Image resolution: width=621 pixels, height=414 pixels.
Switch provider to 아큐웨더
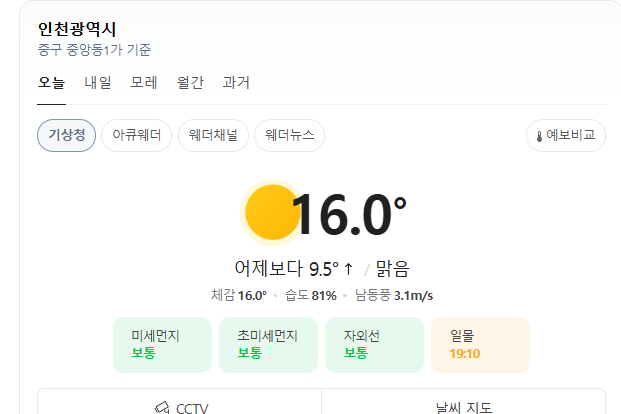[x=137, y=135]
